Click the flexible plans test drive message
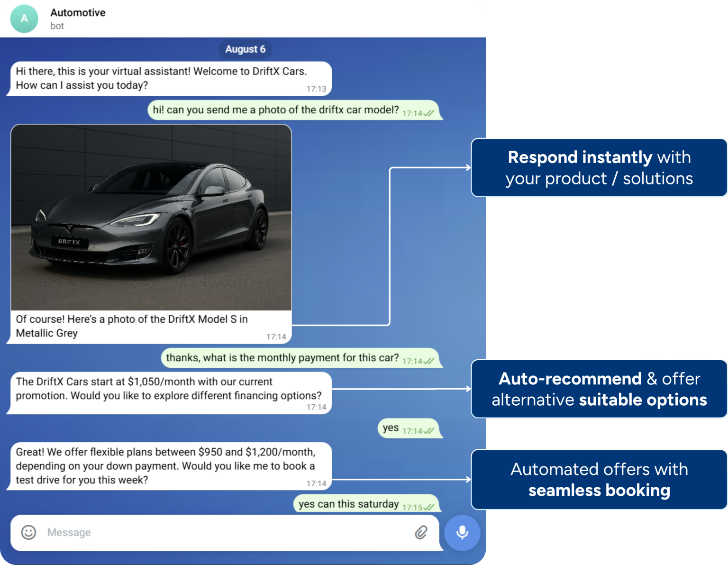 point(165,466)
